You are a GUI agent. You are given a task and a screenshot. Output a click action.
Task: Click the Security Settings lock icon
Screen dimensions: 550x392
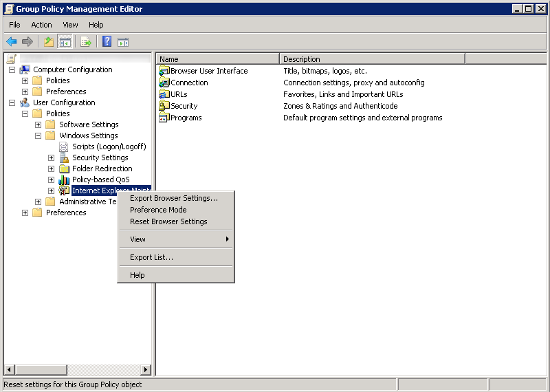click(64, 157)
